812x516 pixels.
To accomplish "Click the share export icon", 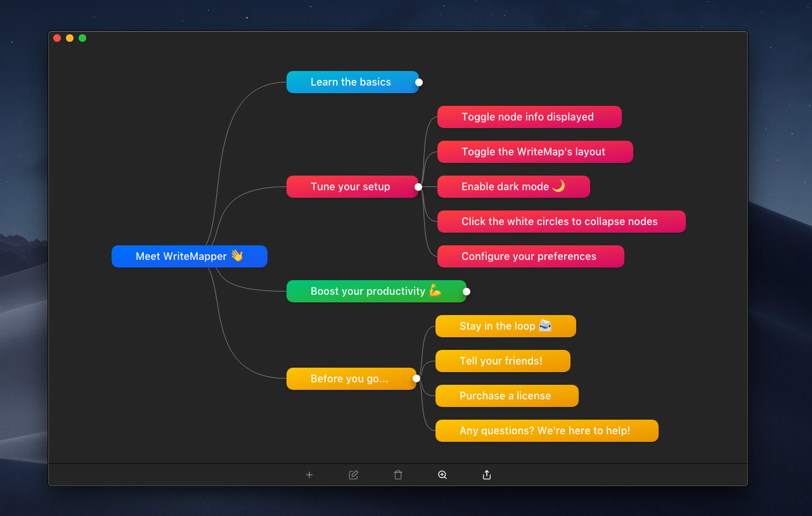I will pos(487,475).
